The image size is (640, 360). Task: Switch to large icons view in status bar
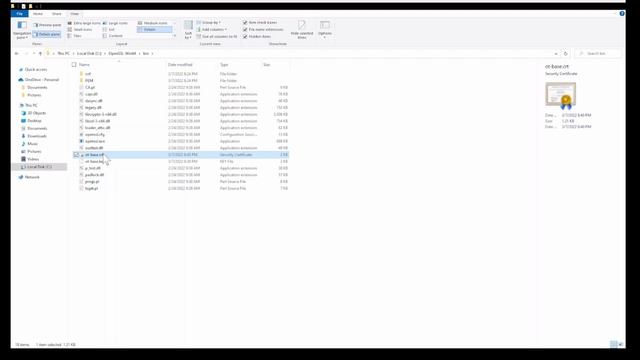tap(620, 344)
